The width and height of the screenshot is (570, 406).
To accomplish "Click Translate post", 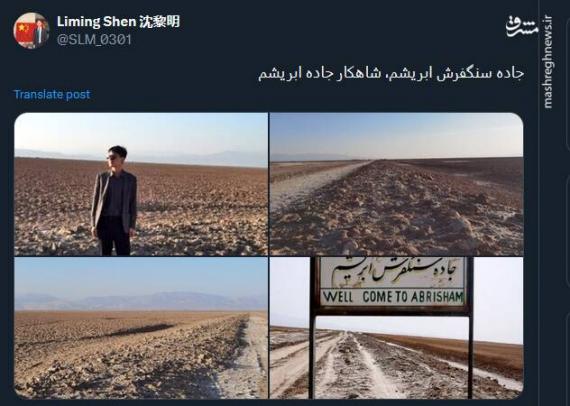I will coord(52,95).
